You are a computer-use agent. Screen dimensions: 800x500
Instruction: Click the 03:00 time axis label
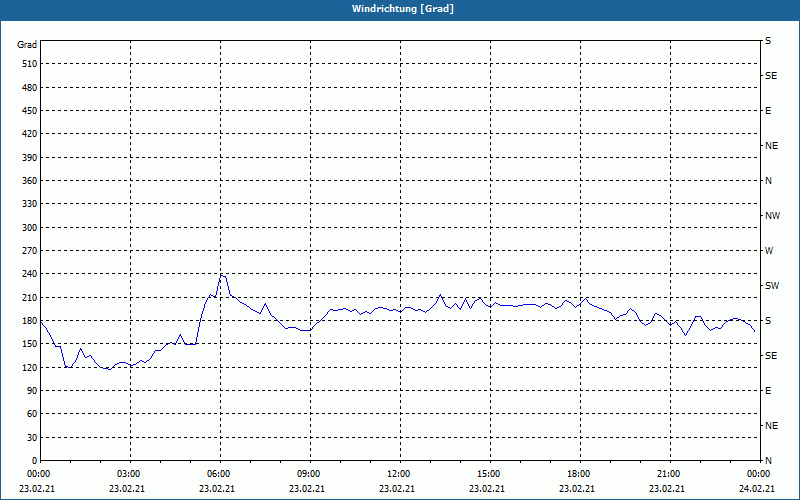pos(128,474)
